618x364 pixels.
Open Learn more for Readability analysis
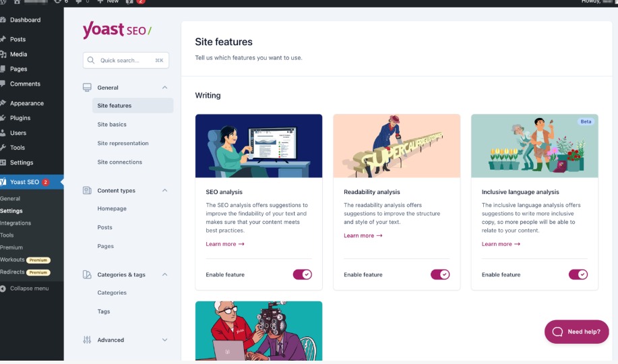point(363,235)
